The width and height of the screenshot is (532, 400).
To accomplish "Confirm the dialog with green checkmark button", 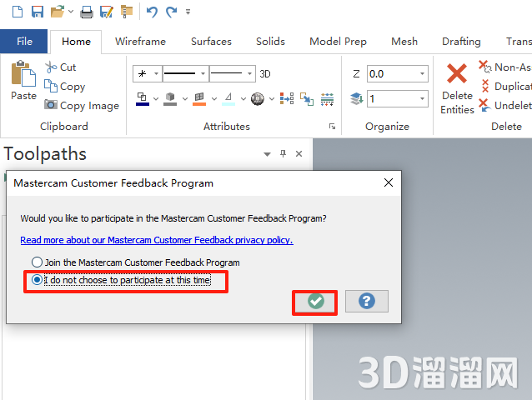I will tap(315, 301).
